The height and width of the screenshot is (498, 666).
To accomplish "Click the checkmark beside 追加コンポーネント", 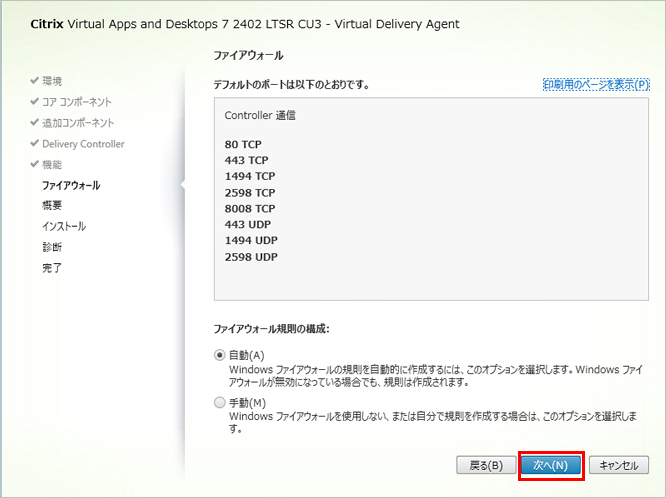I will tap(35, 122).
